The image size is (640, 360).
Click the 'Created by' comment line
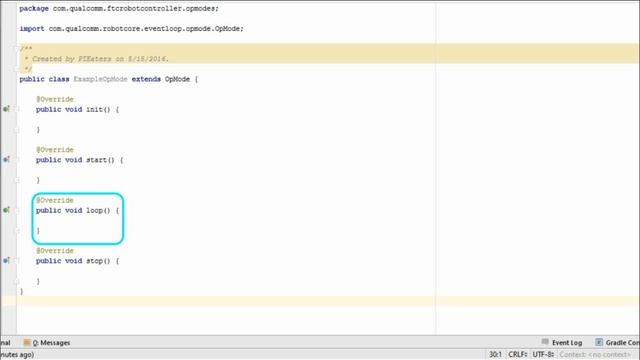click(96, 59)
